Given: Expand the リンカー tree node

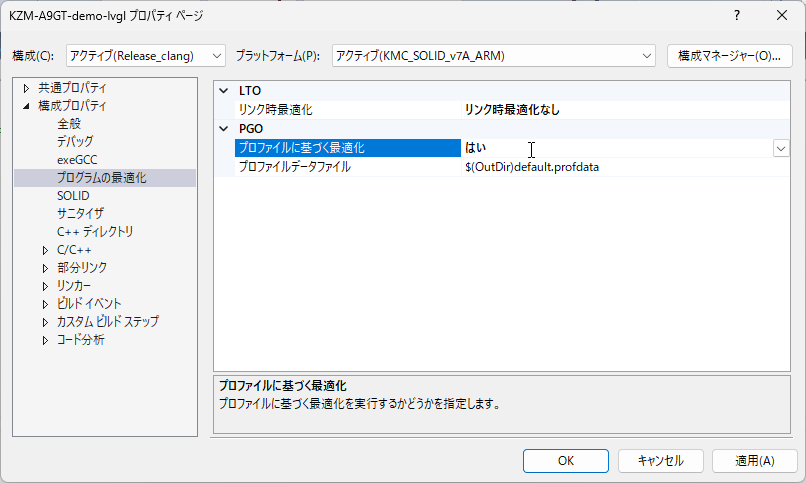Looking at the screenshot, I should point(45,286).
